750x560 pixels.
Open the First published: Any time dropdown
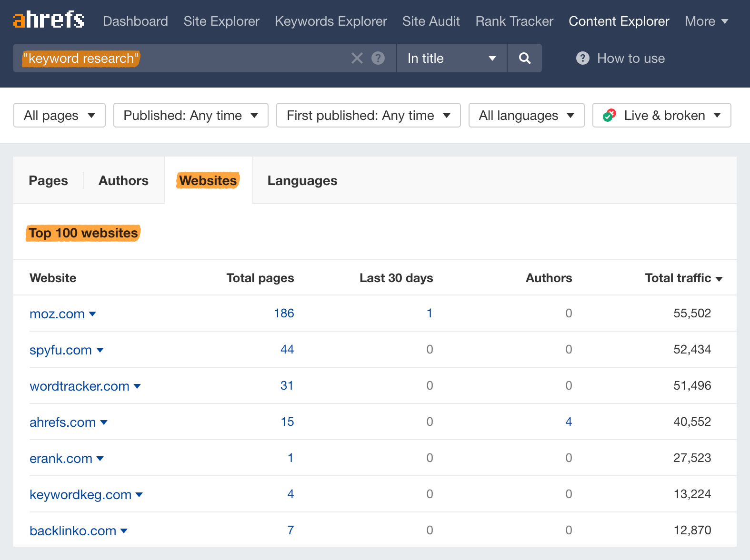(368, 115)
